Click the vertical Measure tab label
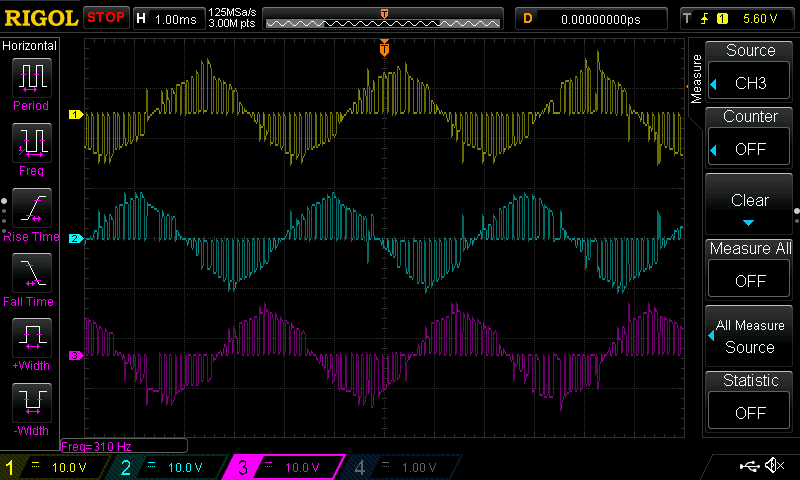 (696, 79)
